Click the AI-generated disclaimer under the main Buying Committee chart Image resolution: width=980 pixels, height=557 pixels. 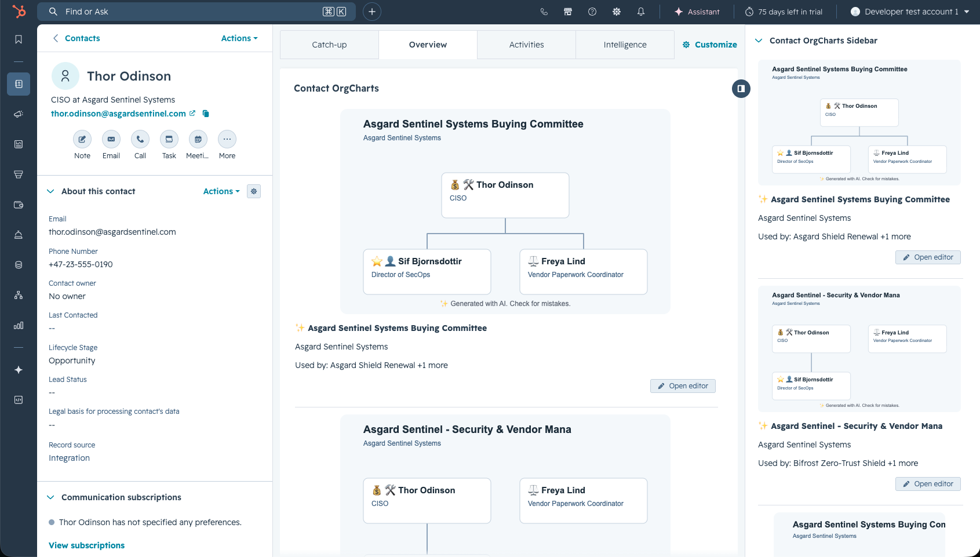pos(505,304)
